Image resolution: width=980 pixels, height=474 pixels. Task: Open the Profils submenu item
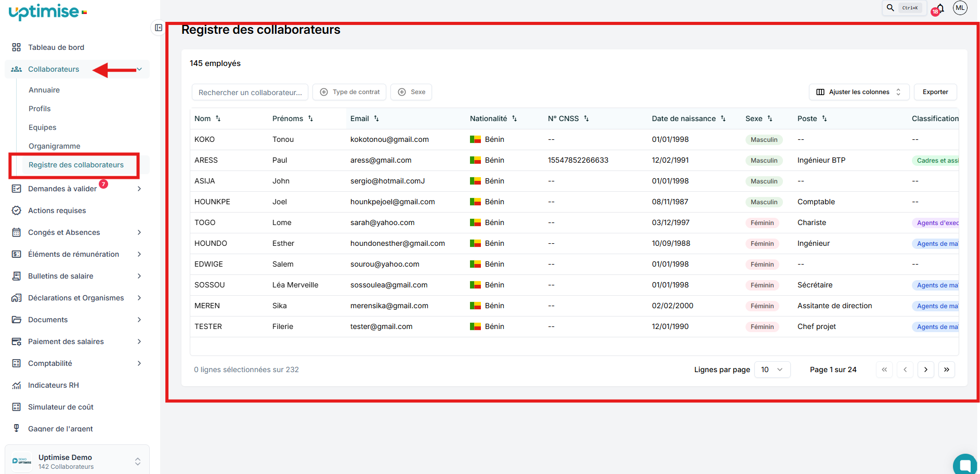click(40, 109)
